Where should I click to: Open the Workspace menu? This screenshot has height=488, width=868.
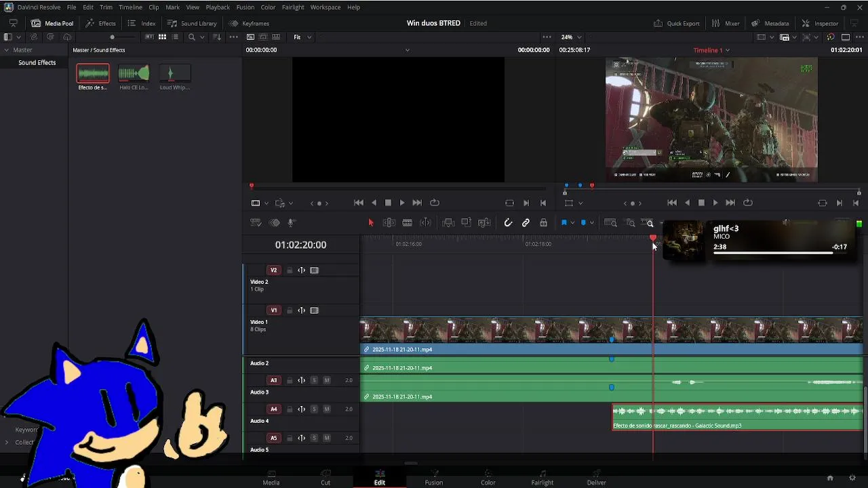pyautogui.click(x=325, y=7)
